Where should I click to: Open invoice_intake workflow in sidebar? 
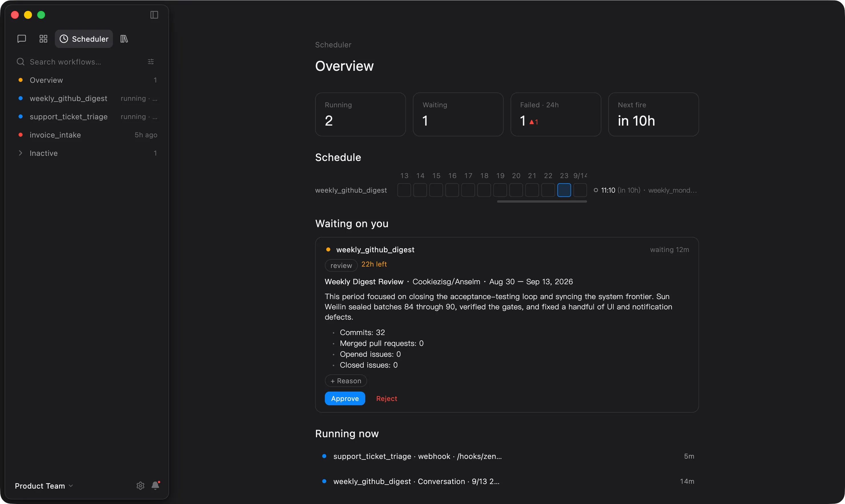(x=87, y=135)
